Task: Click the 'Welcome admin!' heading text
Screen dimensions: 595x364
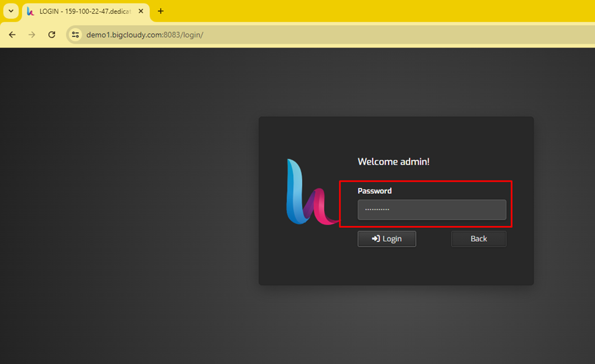Action: [394, 161]
